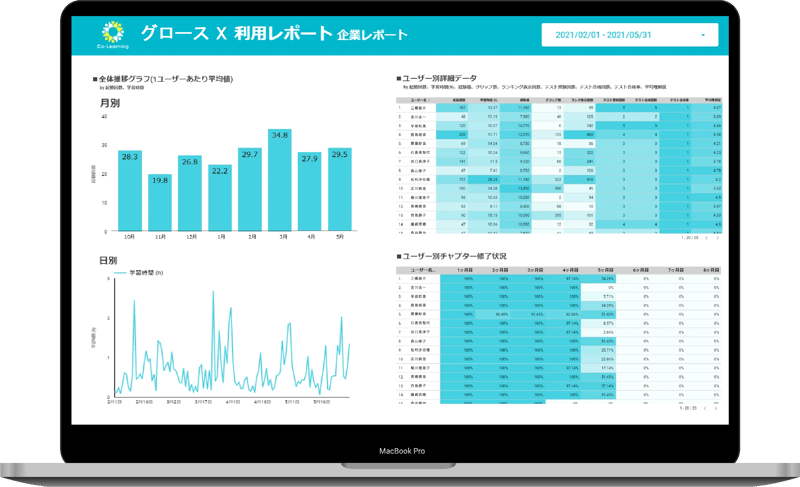Click the October bar showing 28.3
800x487 pixels.
pos(130,190)
